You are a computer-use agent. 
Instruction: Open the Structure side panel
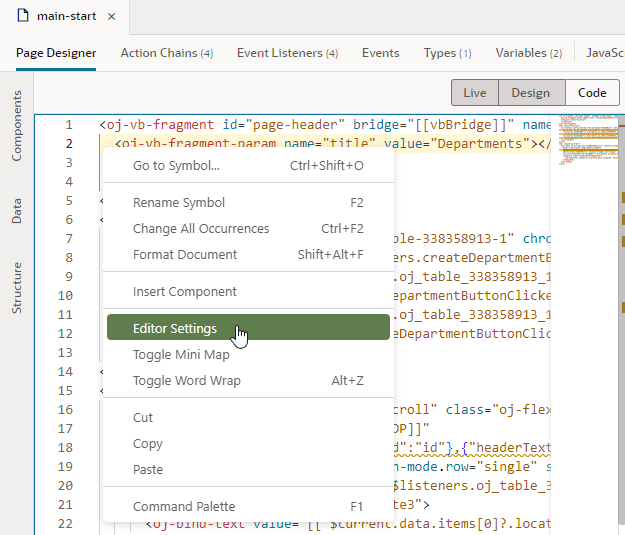16,287
